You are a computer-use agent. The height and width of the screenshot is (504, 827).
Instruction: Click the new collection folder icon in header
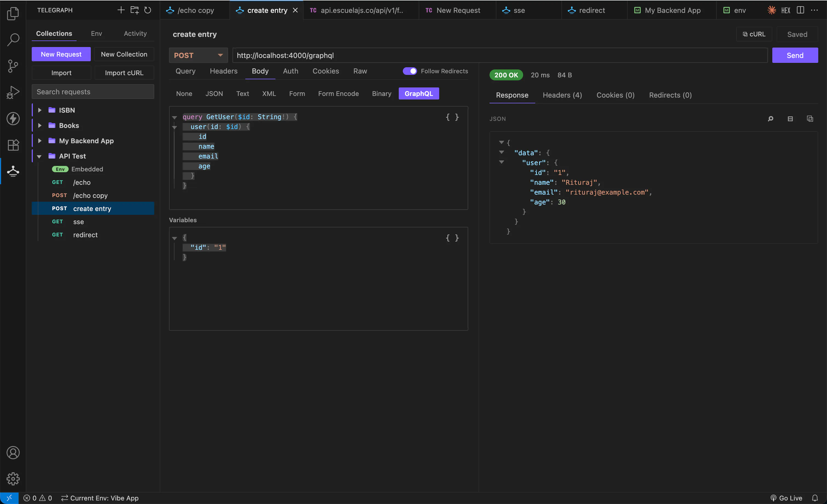(134, 10)
